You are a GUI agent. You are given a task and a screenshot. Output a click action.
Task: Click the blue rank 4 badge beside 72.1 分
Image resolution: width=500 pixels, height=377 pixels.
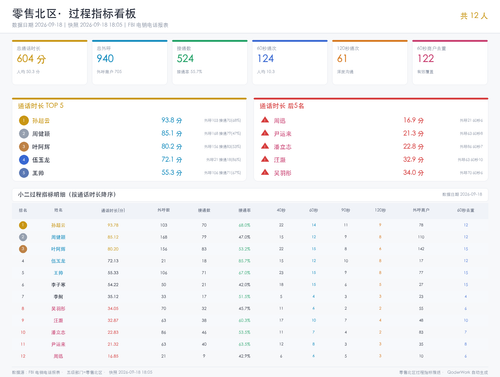click(24, 160)
